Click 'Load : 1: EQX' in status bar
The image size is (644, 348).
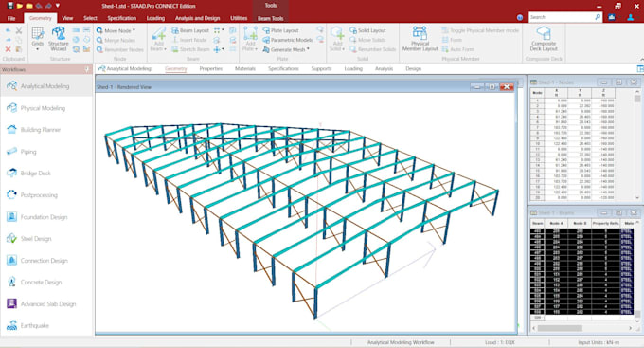coord(499,342)
